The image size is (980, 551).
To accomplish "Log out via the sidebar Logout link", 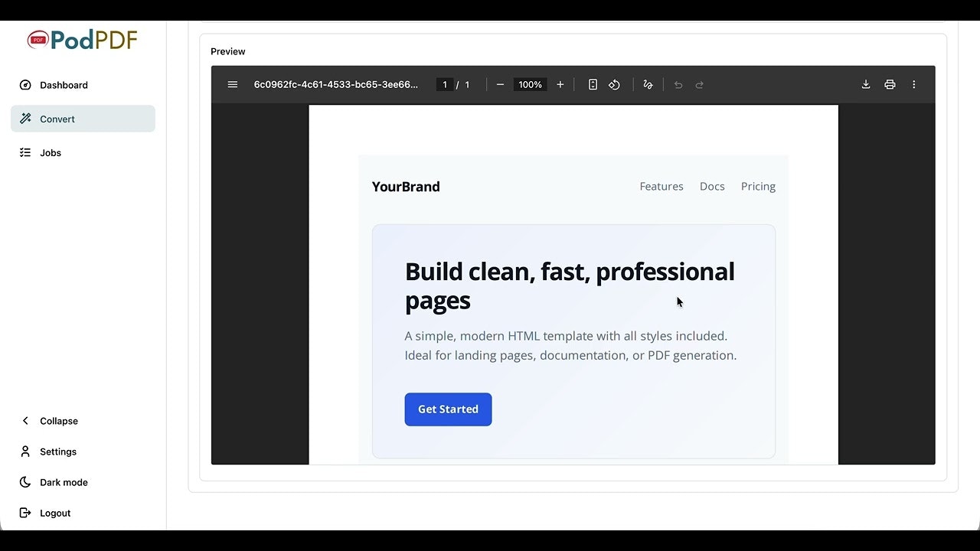I will pos(54,513).
